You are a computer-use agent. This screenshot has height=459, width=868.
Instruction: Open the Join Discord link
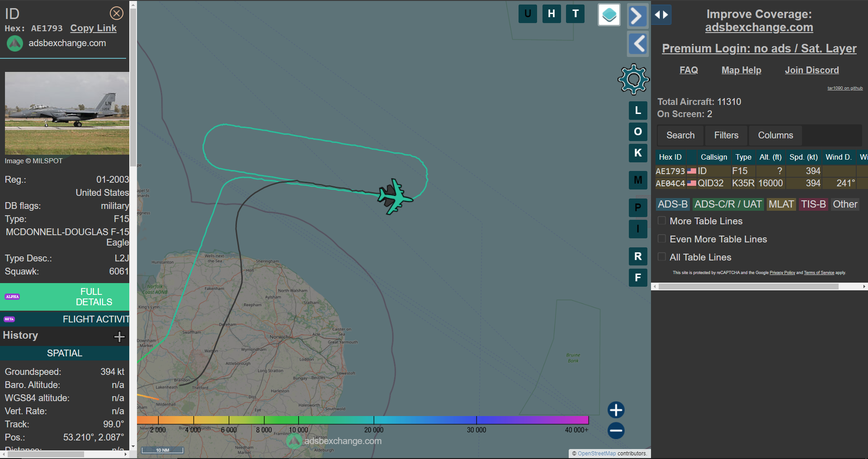(812, 70)
